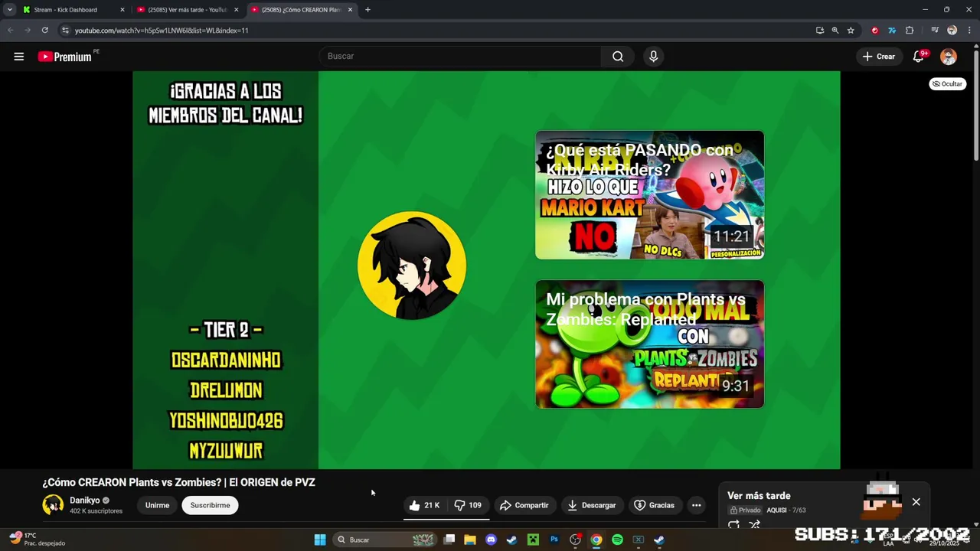980x551 pixels.
Task: Click the Gracias thanks button
Action: click(654, 505)
